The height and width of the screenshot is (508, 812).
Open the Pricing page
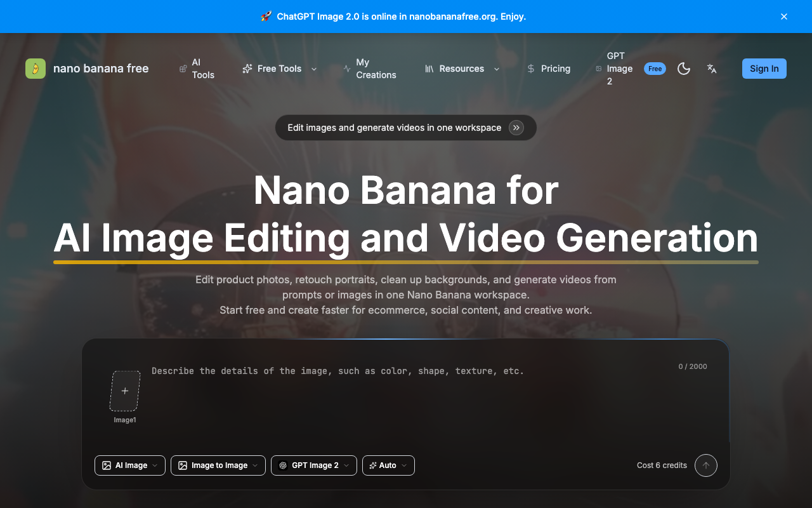[549, 69]
